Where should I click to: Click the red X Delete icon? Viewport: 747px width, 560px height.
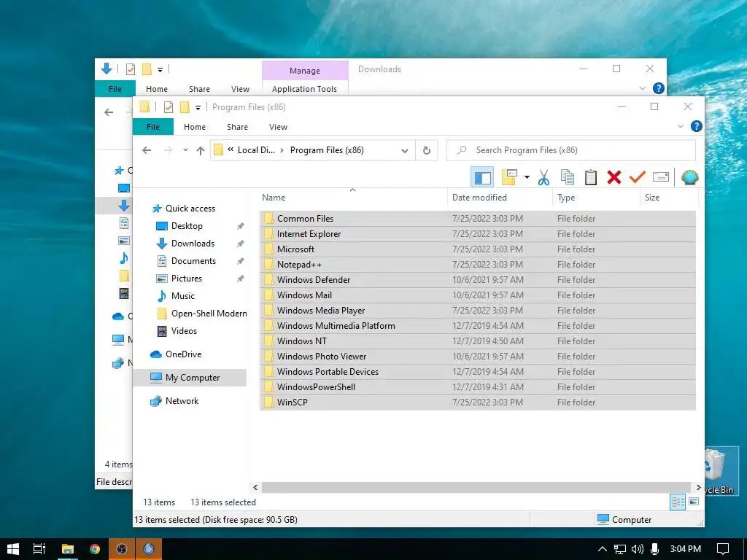(614, 178)
